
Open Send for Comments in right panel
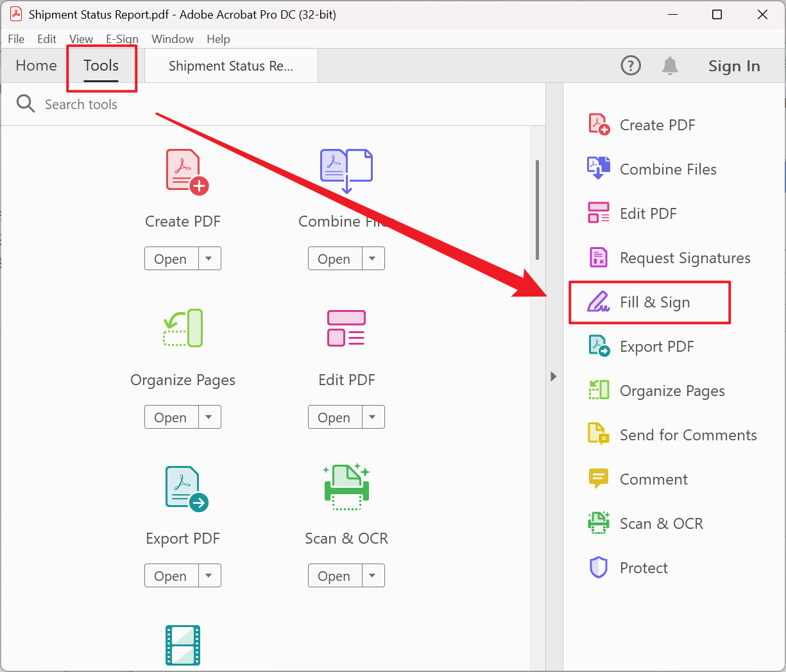tap(688, 435)
